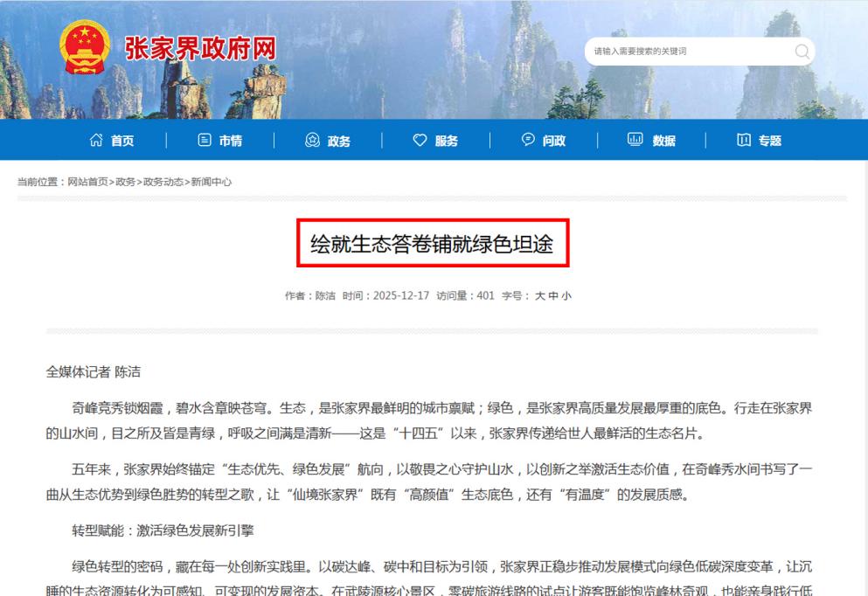Click the badge icon beside 政务
868x596 pixels.
pos(312,141)
